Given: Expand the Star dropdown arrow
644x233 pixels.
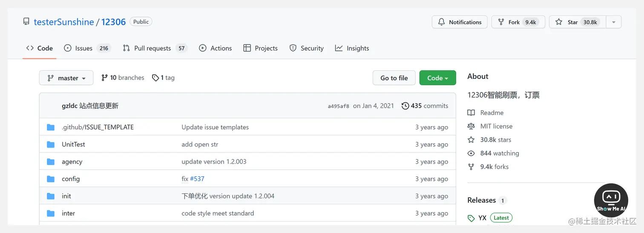Looking at the screenshot, I should point(613,22).
